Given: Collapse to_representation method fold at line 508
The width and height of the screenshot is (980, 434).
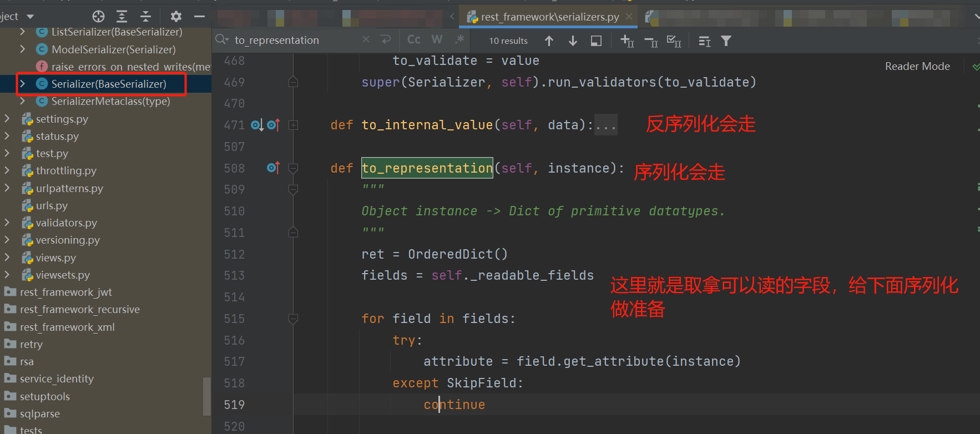Looking at the screenshot, I should (294, 168).
